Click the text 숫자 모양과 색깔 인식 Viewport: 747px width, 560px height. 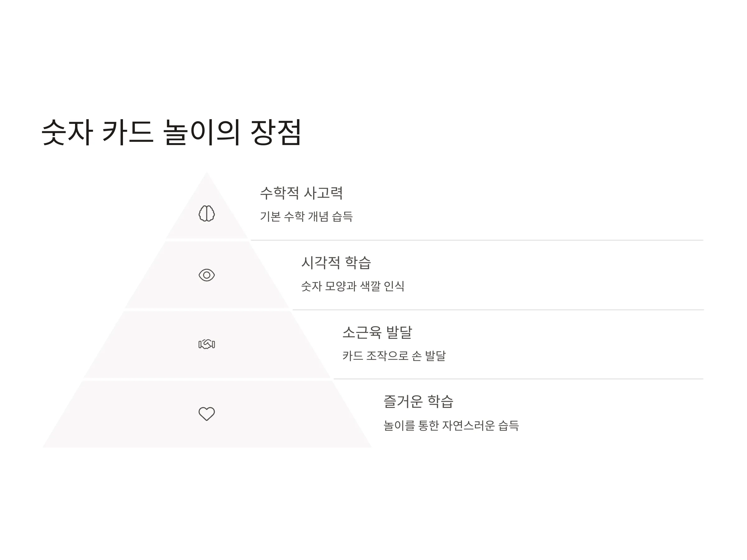pyautogui.click(x=353, y=286)
